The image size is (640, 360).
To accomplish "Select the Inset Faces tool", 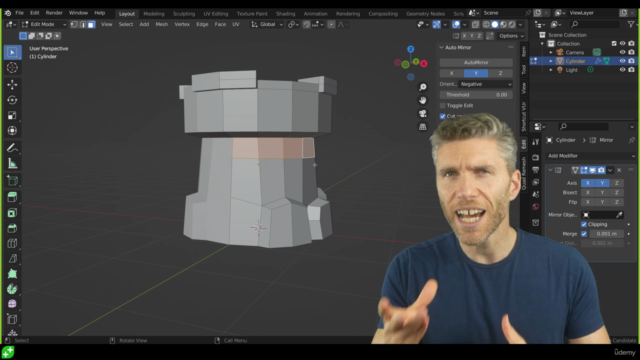I will pos(12,213).
